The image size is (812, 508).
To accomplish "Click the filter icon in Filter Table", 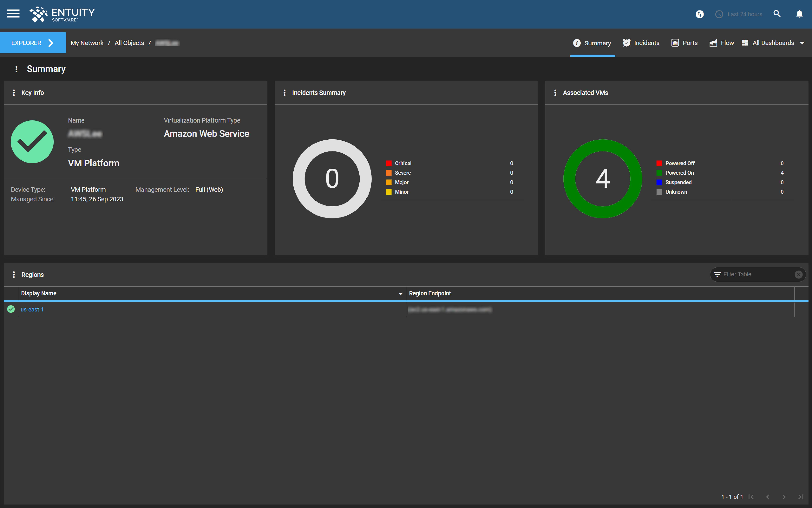I will tap(717, 274).
